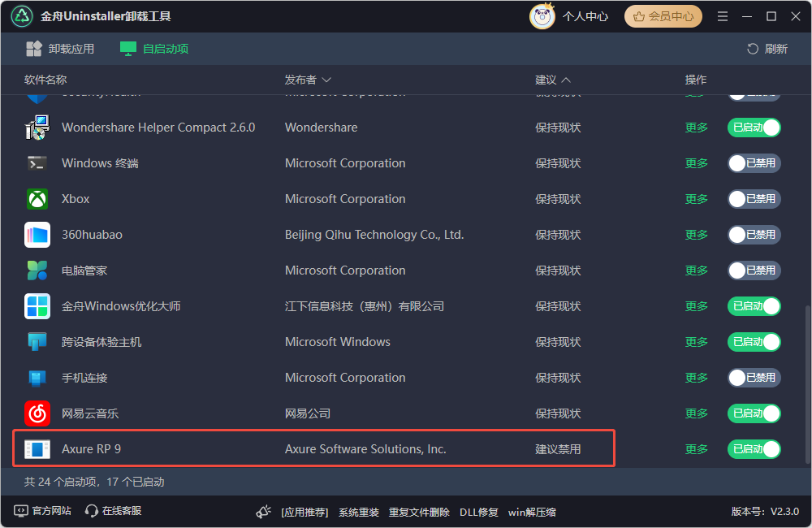Open the hamburger menu icon
The image size is (812, 528).
(x=723, y=16)
